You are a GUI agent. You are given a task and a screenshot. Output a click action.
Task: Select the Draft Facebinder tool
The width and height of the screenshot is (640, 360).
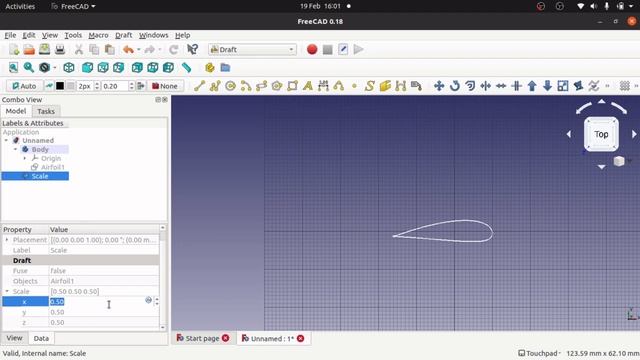point(385,86)
